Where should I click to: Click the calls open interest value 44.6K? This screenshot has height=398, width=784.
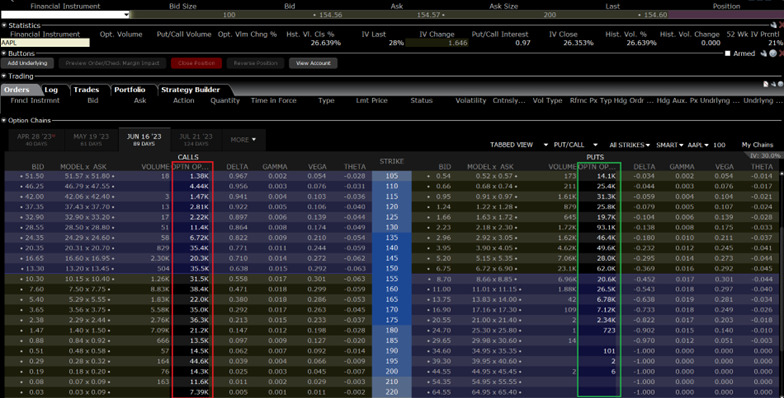click(x=200, y=361)
